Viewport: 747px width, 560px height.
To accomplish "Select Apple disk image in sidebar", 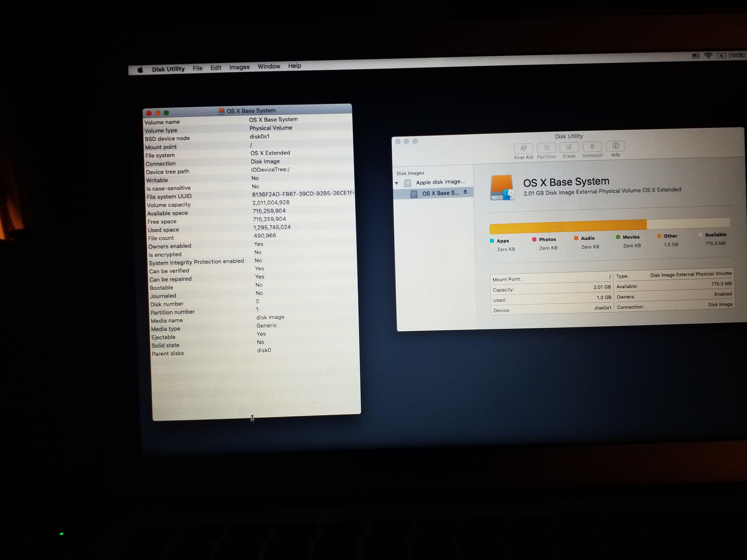I will [x=440, y=182].
